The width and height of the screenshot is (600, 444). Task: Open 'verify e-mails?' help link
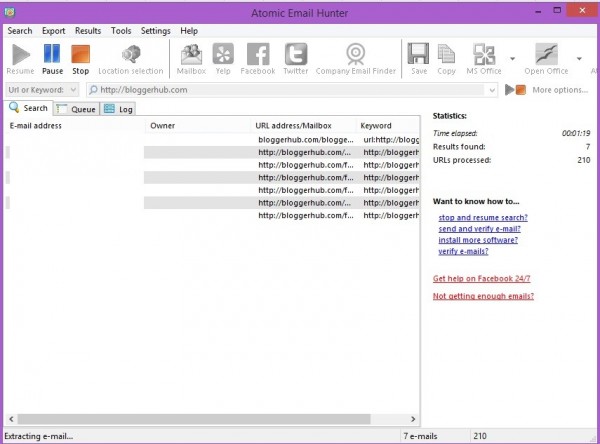click(x=463, y=251)
